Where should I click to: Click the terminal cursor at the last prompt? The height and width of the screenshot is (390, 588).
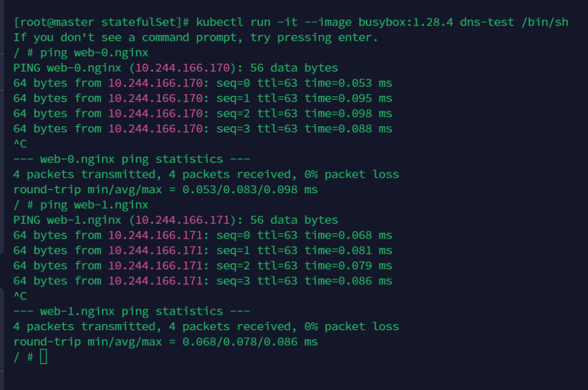[x=44, y=357]
